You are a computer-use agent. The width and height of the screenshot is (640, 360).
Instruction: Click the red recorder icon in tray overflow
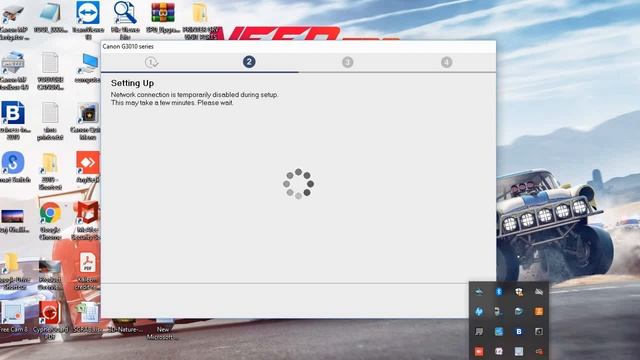pos(479,351)
